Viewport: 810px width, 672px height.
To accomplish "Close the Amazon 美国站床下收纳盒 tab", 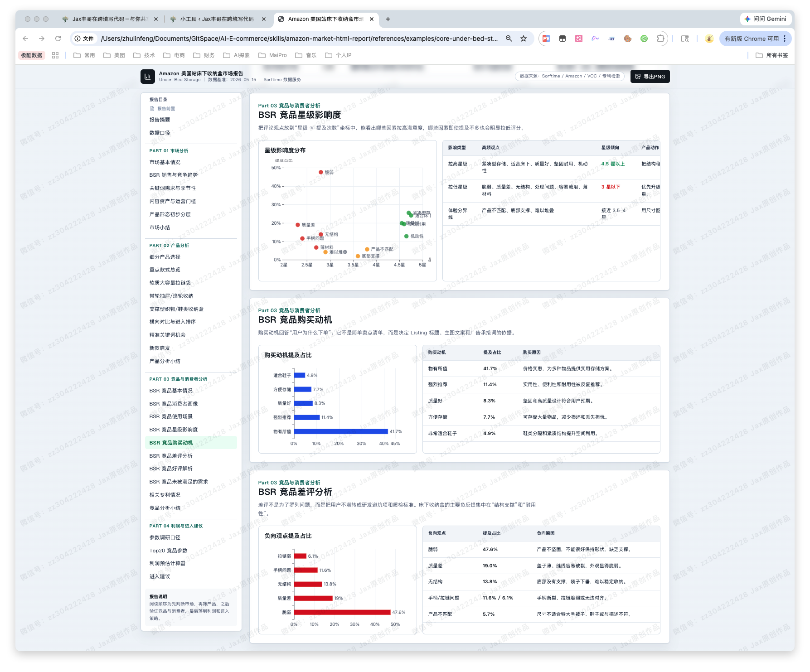I will coord(372,19).
